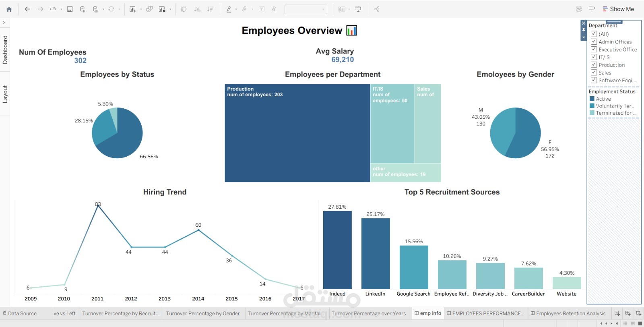Sort descending toolbar icon
The image size is (644, 327).
coord(210,9)
